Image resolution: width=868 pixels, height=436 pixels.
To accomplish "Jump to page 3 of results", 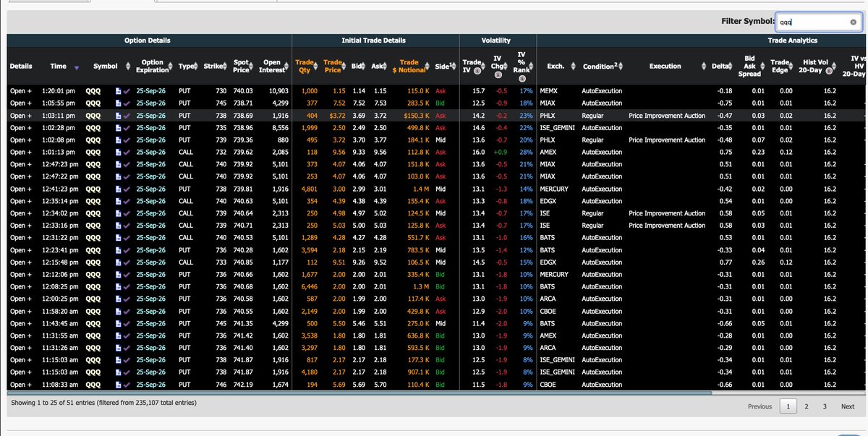I will point(825,406).
